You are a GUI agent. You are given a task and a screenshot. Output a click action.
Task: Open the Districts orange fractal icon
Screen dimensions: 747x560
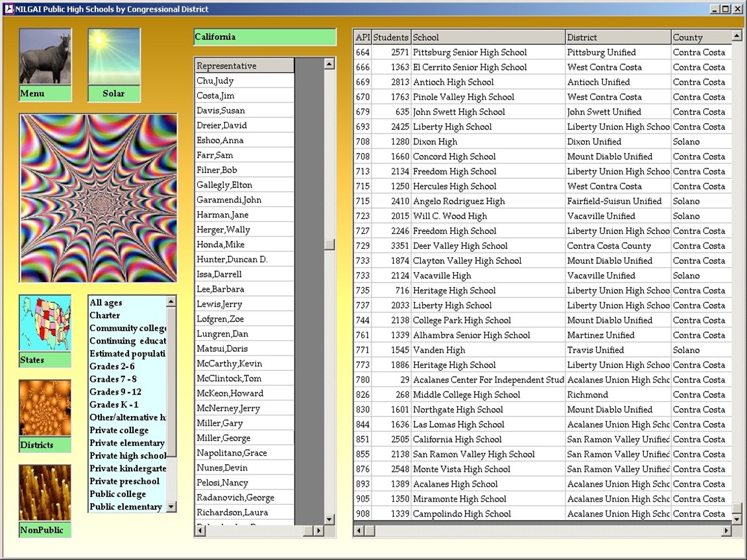(x=45, y=408)
